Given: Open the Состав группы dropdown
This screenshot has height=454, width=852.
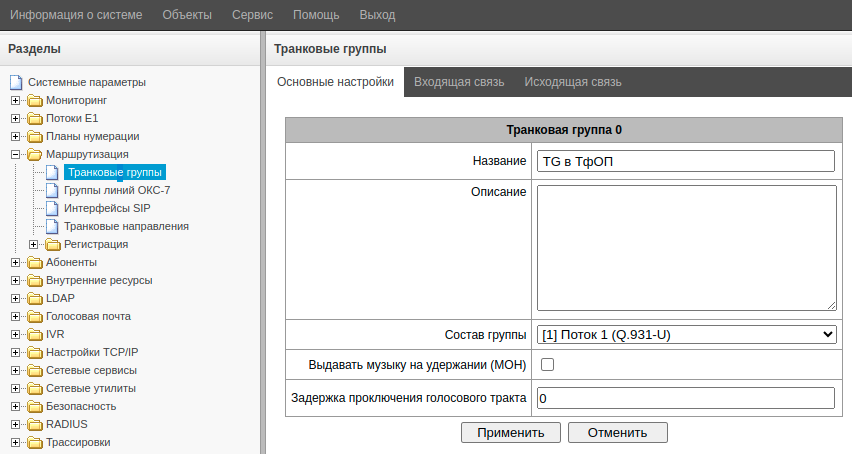Looking at the screenshot, I should (x=686, y=334).
